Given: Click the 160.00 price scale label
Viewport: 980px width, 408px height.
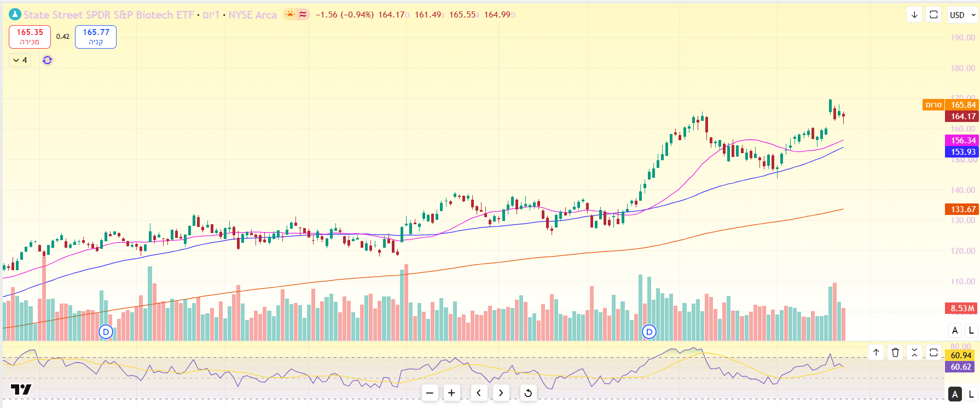Looking at the screenshot, I should tap(962, 129).
